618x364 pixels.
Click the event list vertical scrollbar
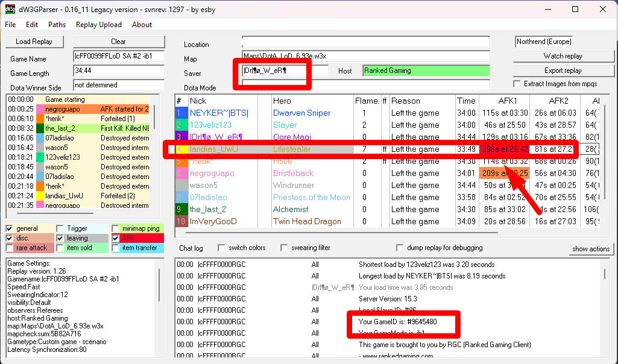click(x=154, y=116)
